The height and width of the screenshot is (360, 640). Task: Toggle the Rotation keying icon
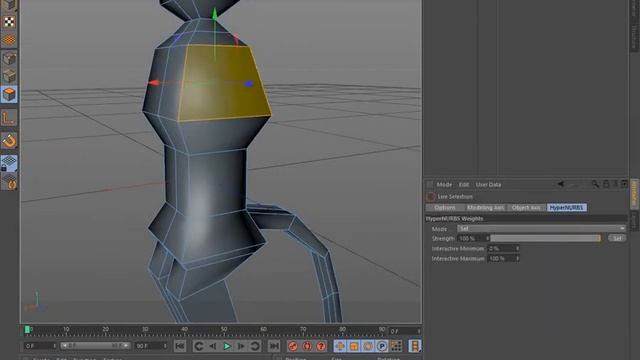pyautogui.click(x=368, y=346)
